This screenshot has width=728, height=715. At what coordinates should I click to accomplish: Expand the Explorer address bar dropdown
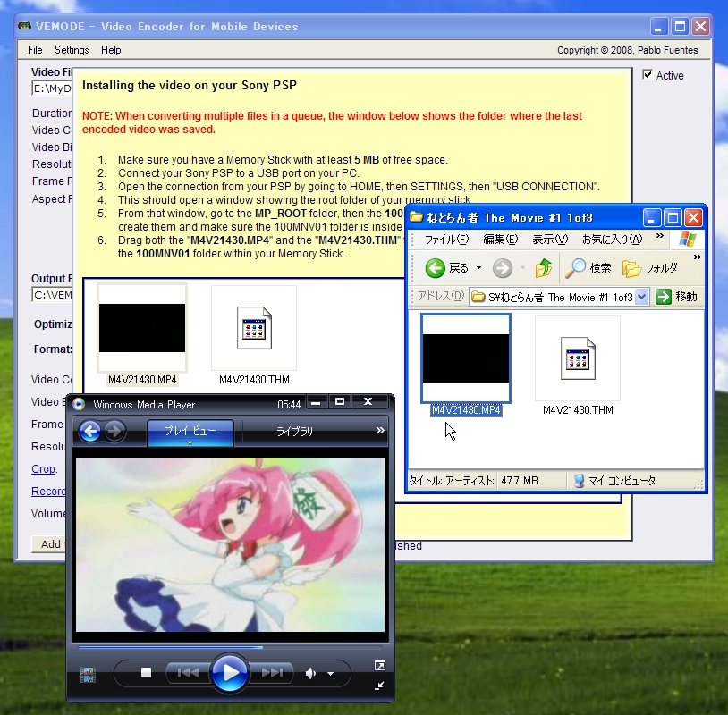(641, 297)
